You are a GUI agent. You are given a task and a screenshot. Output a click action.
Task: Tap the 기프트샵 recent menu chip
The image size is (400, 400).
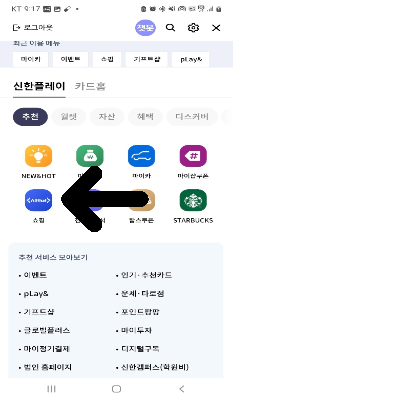pos(147,59)
